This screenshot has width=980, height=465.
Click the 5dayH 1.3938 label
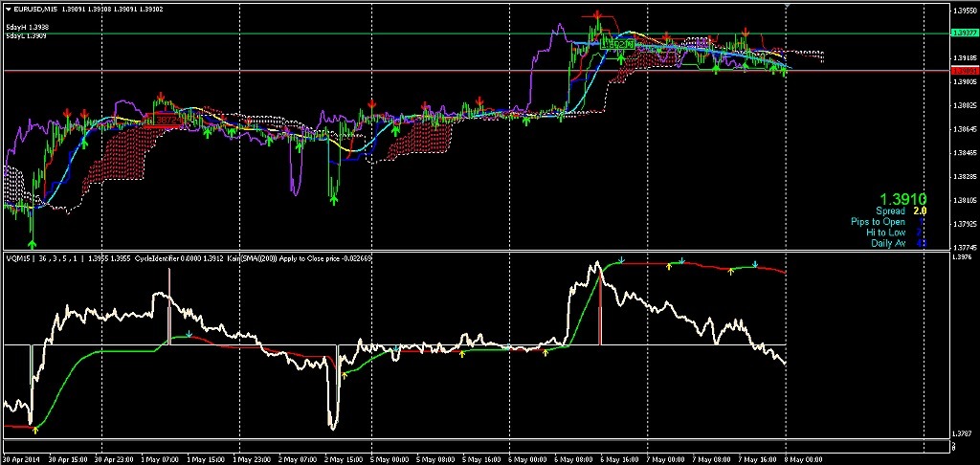tap(27, 27)
